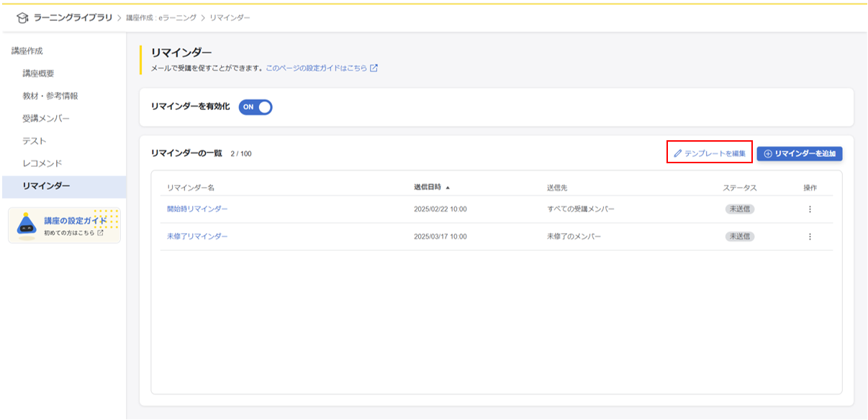Click 操作 column header

[810, 188]
